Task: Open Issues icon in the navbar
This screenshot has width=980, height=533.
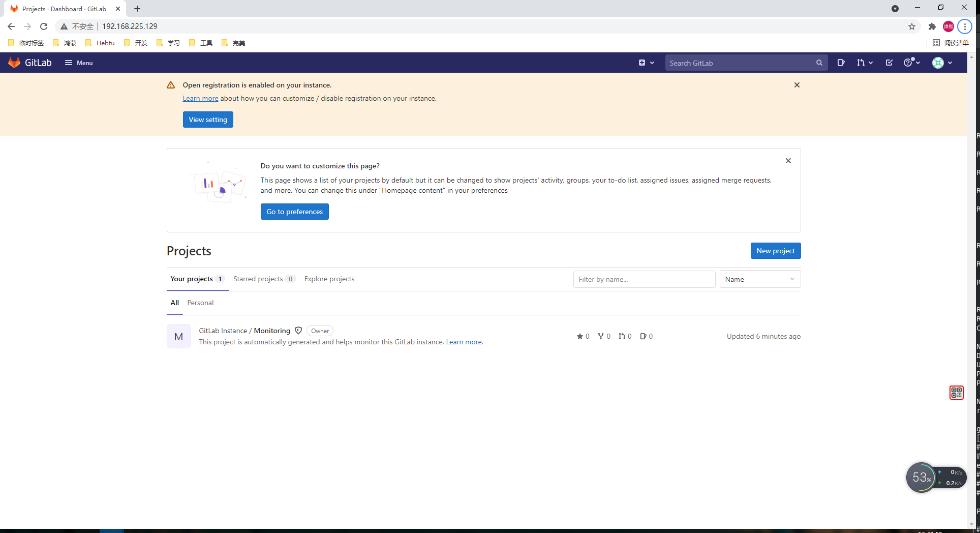Action: (x=841, y=63)
